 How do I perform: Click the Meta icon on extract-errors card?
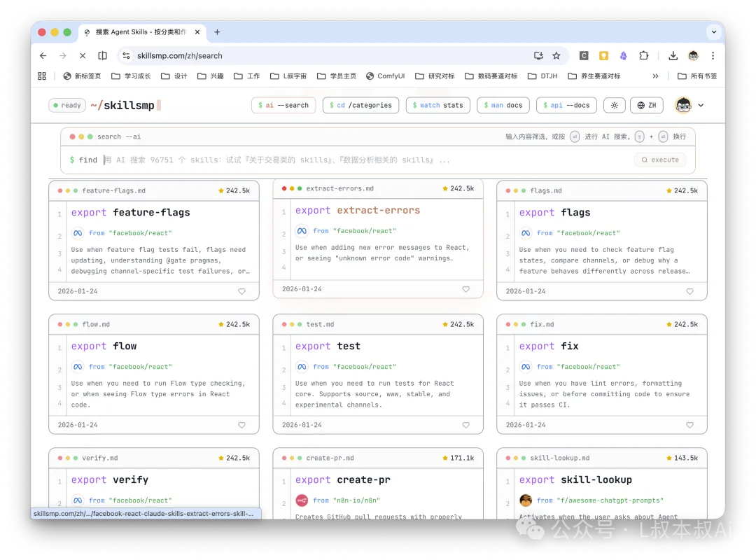click(302, 231)
